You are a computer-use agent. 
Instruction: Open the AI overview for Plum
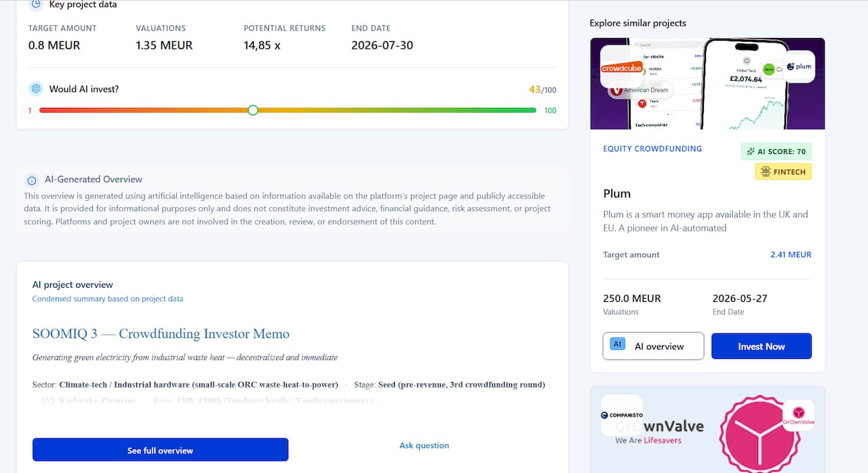pyautogui.click(x=653, y=346)
